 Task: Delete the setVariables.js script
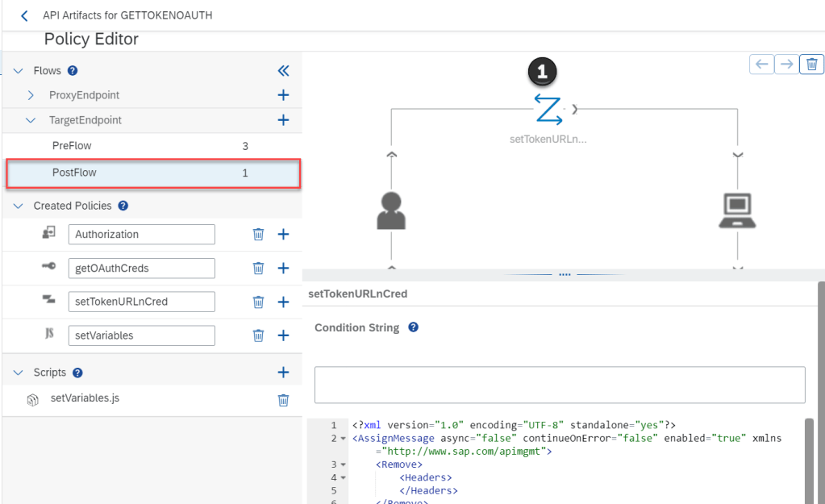coord(283,399)
